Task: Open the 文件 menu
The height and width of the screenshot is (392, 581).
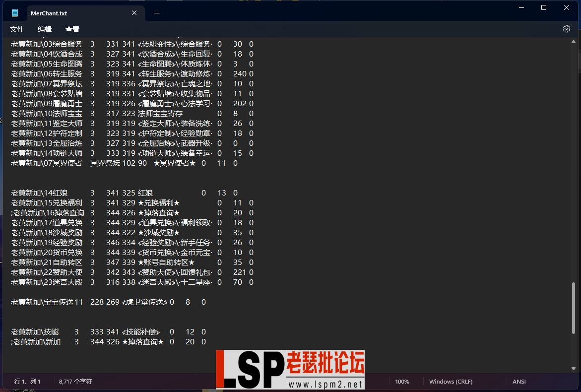Action: point(17,29)
